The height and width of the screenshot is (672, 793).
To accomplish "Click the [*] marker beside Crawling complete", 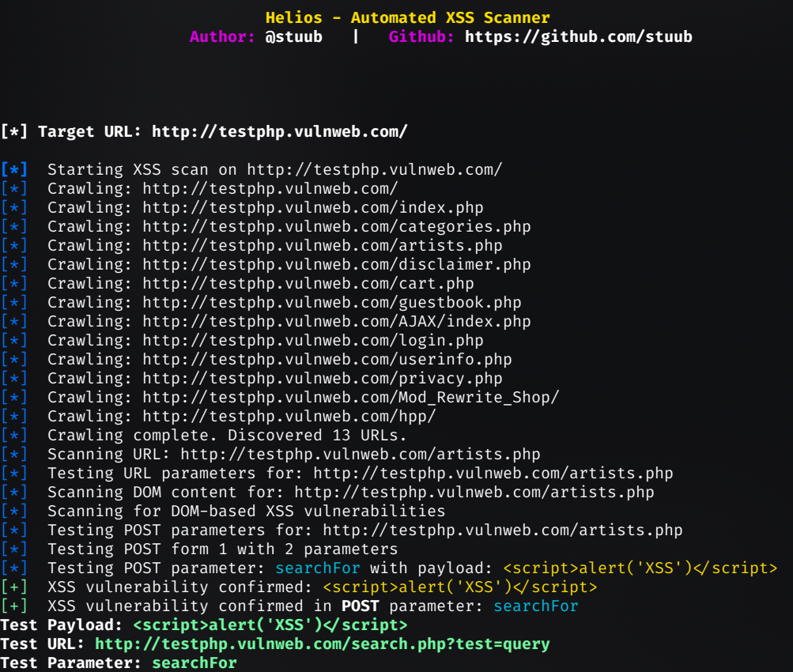I will tap(14, 436).
